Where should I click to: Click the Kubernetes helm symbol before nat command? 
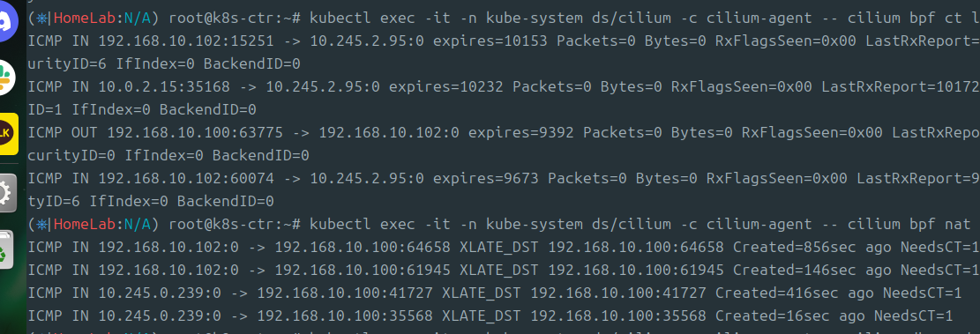click(x=41, y=225)
